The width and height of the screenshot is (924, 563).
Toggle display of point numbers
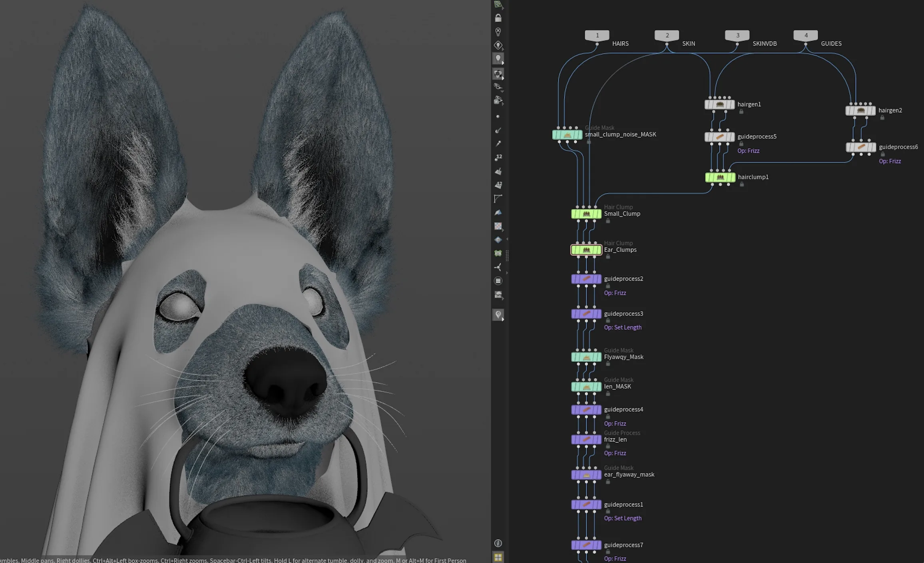click(x=498, y=158)
